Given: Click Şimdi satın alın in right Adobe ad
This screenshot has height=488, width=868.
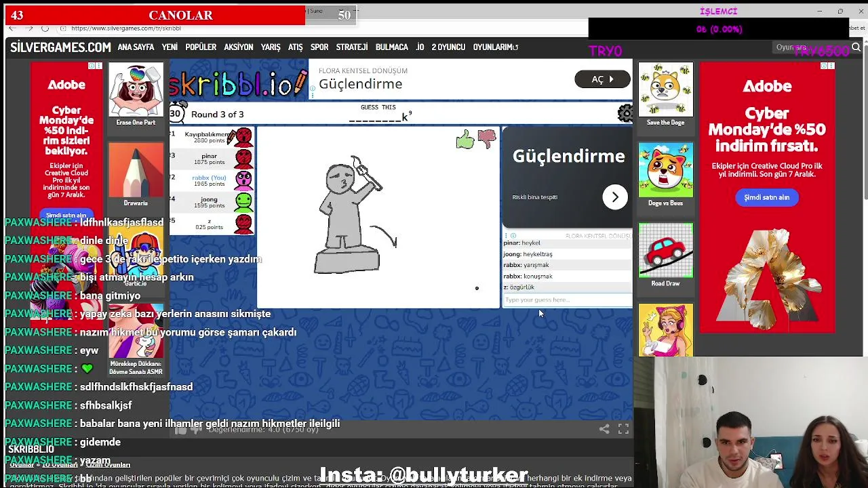Looking at the screenshot, I should click(766, 197).
